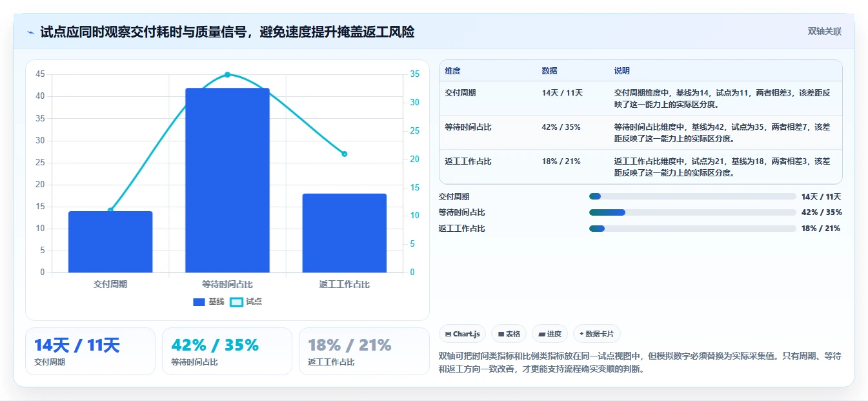Select the 返工工作占比 cell in the table
The image size is (868, 401).
[x=469, y=161]
